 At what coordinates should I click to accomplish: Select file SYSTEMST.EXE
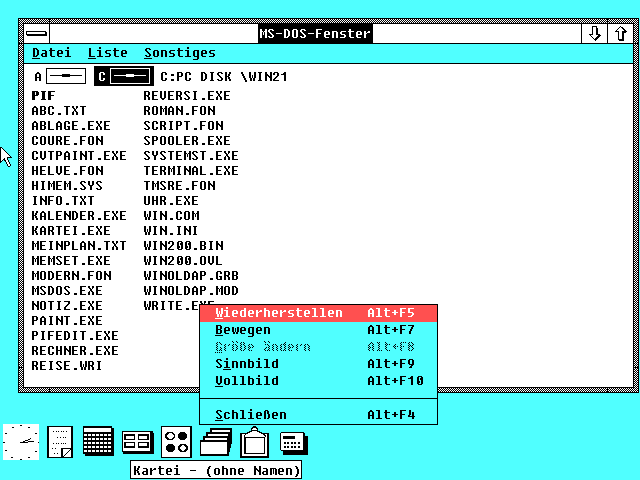(x=191, y=156)
